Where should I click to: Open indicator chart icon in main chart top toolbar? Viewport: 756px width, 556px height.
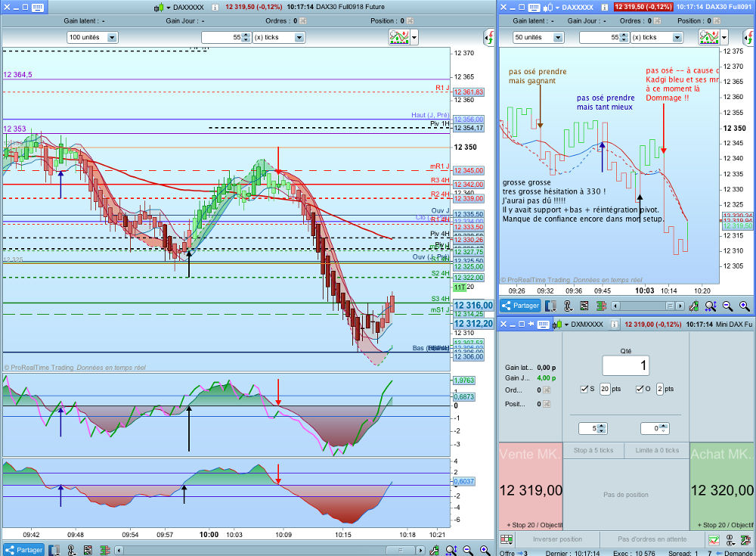click(399, 37)
